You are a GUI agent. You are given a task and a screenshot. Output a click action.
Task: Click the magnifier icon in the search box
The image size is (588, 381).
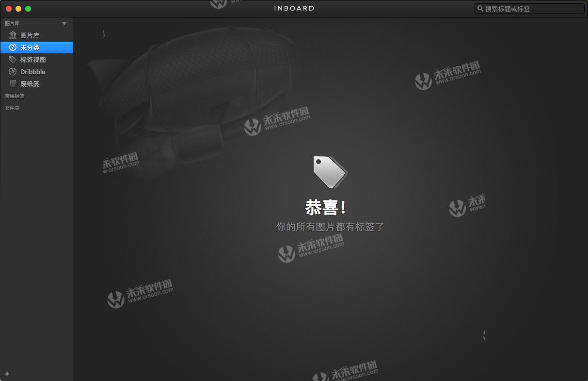point(480,8)
